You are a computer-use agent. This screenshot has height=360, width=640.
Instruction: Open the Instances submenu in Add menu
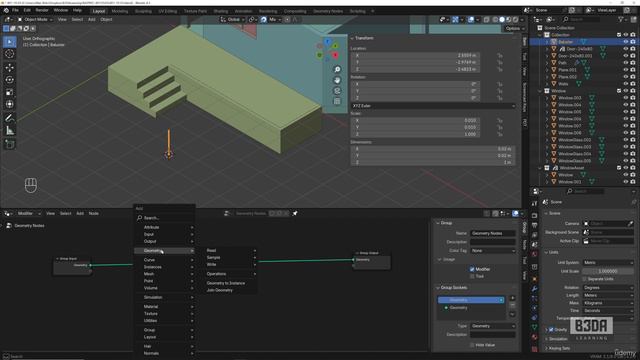pyautogui.click(x=164, y=267)
